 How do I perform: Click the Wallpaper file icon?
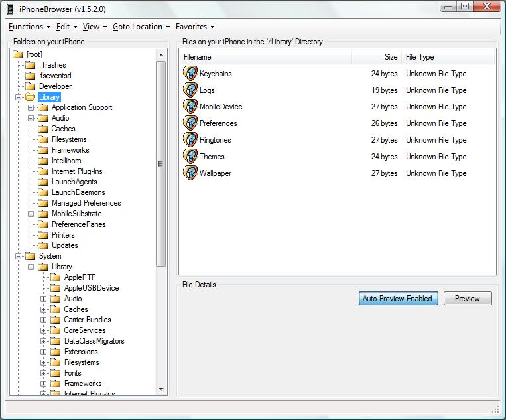point(190,173)
